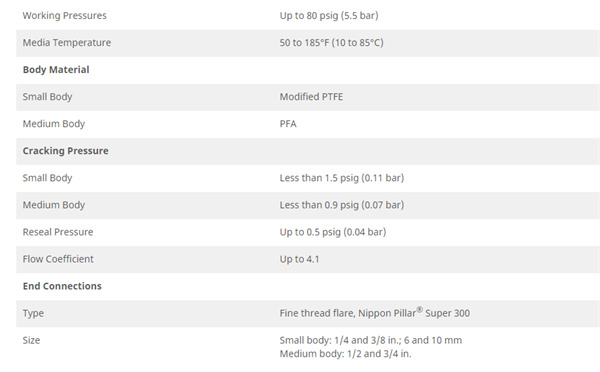Click the Flow Coefficient label
The height and width of the screenshot is (372, 600).
click(x=58, y=259)
